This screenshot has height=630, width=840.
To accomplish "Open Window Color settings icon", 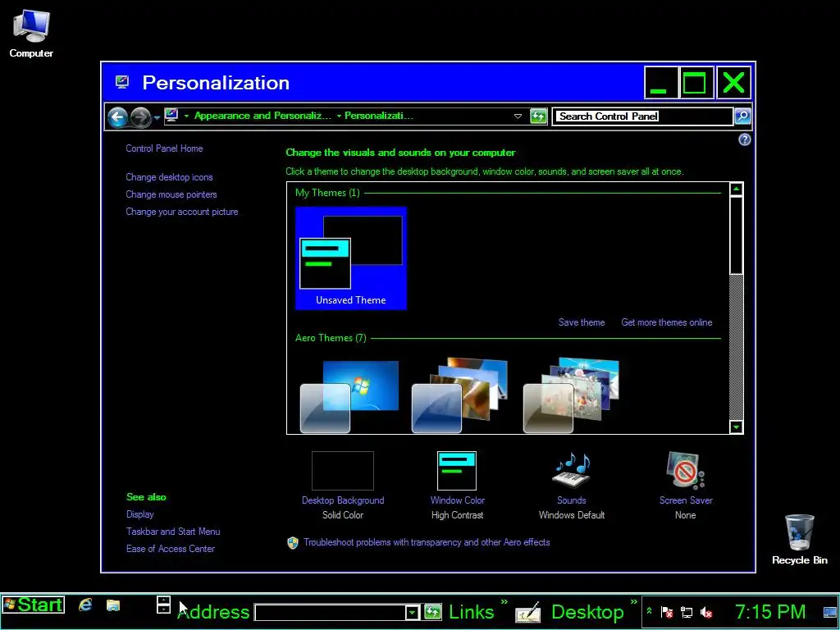I will coord(457,471).
